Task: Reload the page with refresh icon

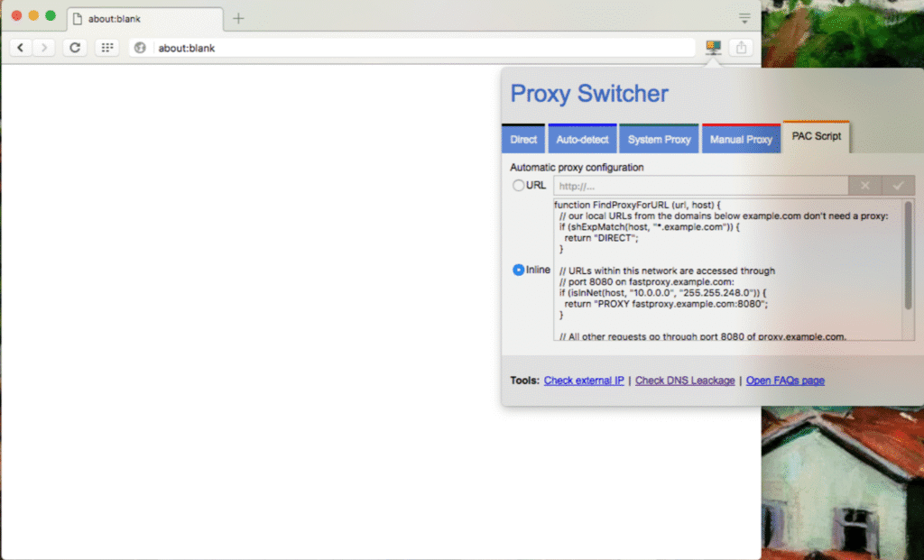Action: pos(75,47)
